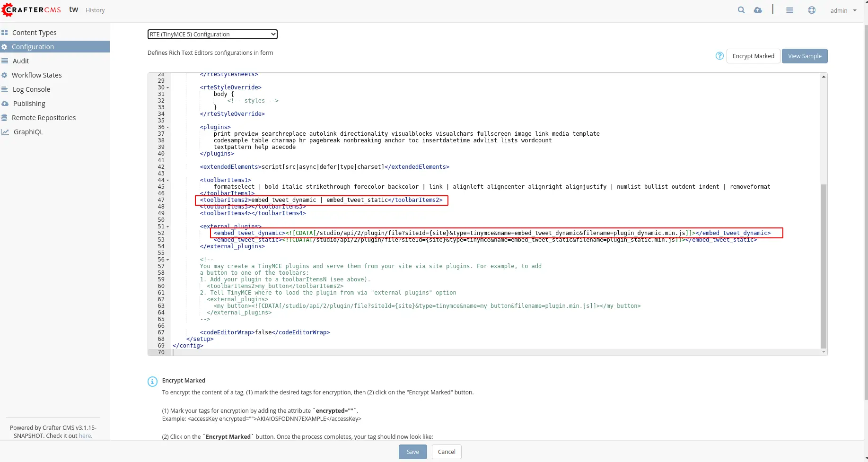Open GraphiQL in the sidebar
Viewport: 868px width, 462px height.
click(28, 132)
